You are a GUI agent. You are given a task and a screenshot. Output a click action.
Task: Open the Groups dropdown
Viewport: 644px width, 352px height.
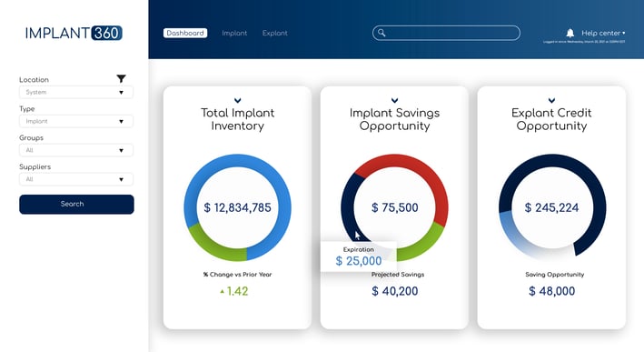click(76, 150)
